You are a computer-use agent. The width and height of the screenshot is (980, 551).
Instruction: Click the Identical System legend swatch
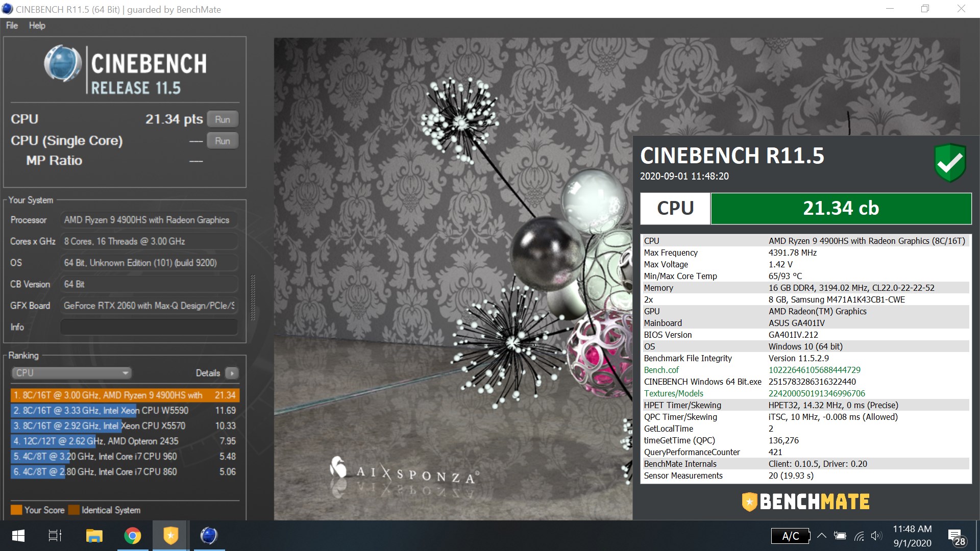(x=73, y=510)
